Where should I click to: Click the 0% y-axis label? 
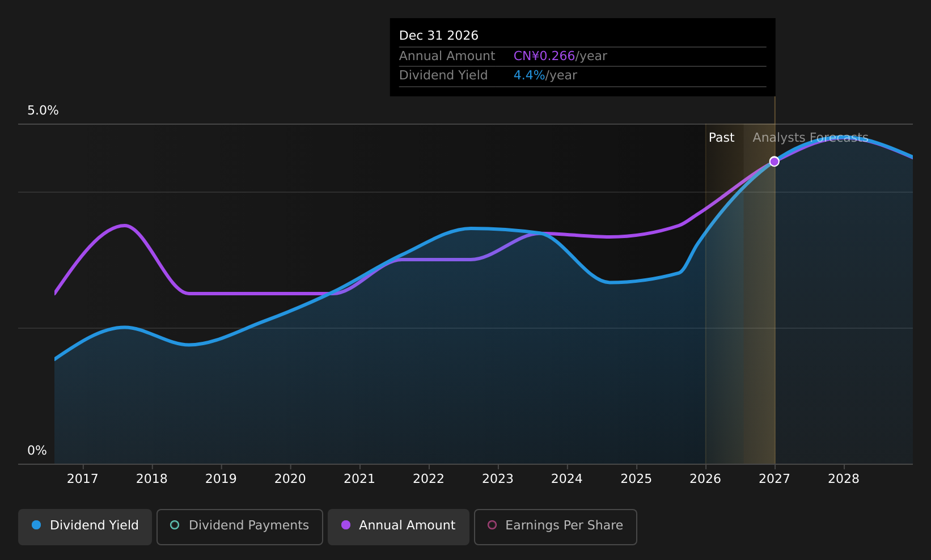(x=37, y=451)
